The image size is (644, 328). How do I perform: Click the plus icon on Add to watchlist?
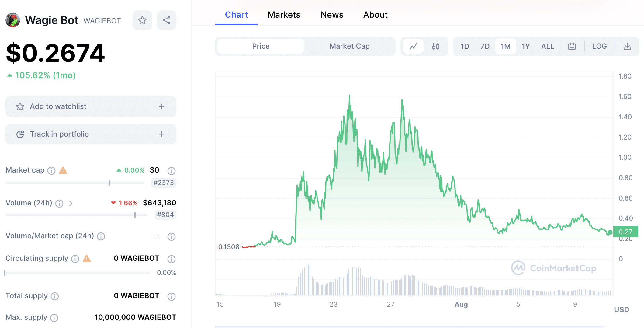pyautogui.click(x=162, y=106)
